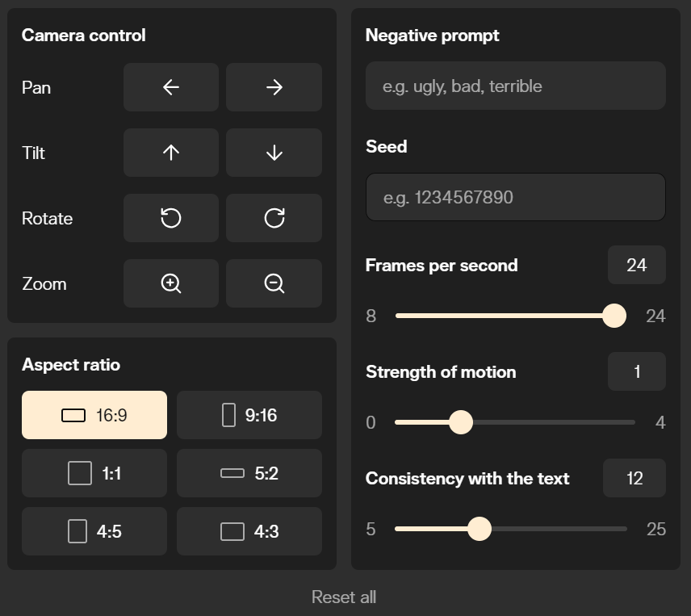This screenshot has height=616, width=691.
Task: Pick the 4:3 aspect ratio
Action: [x=249, y=531]
